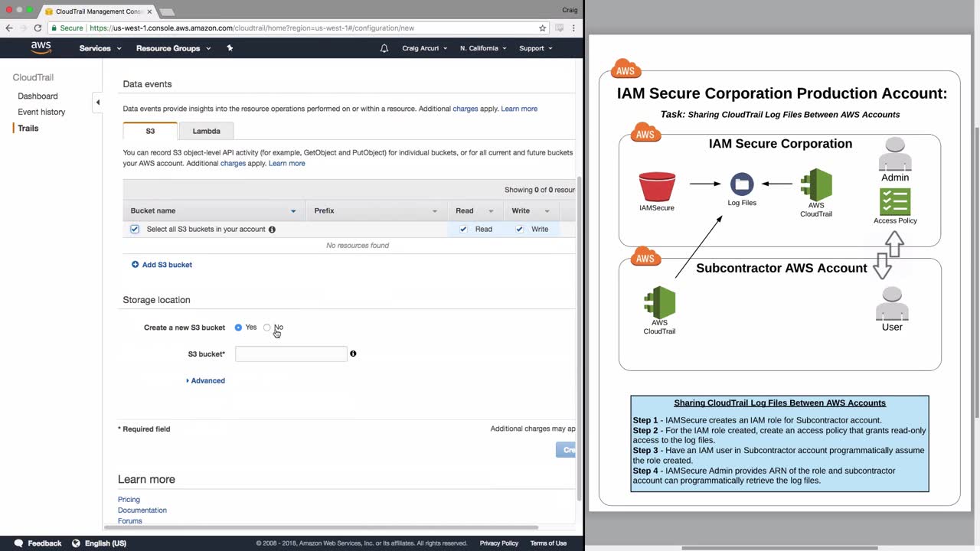Select No for Create a new S3 bucket
This screenshot has width=980, height=551.
pyautogui.click(x=266, y=328)
